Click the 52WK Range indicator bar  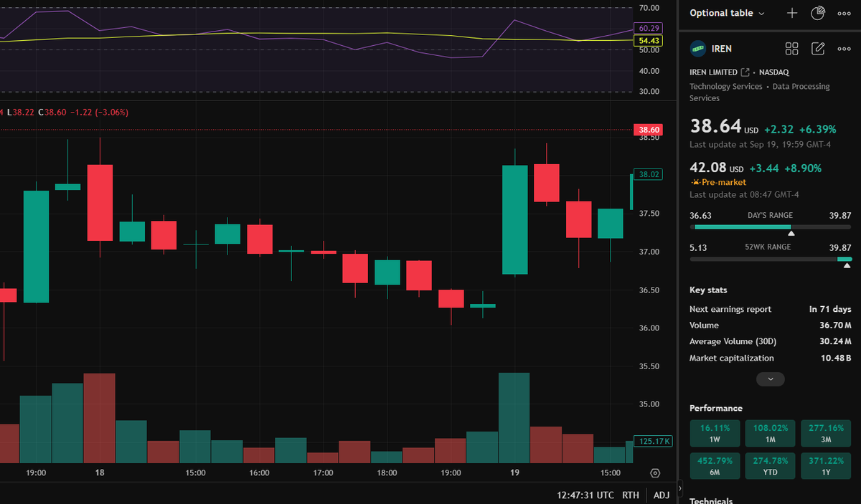[x=771, y=259]
